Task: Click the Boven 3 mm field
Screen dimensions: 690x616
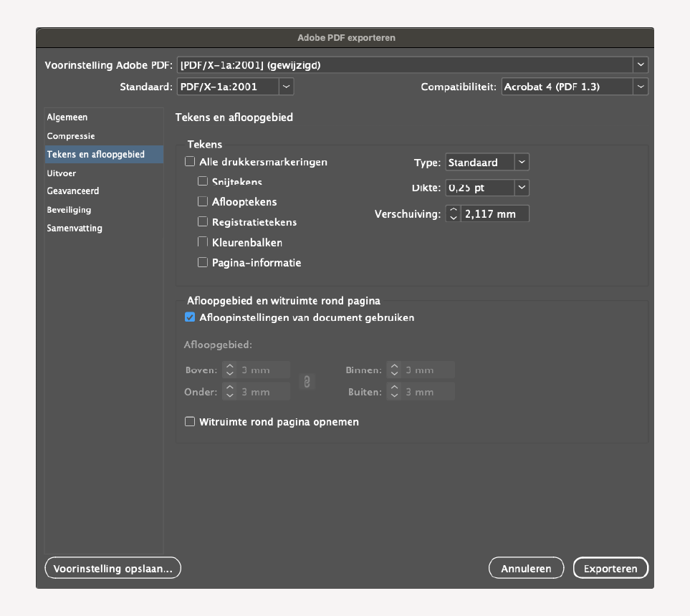Action: pyautogui.click(x=263, y=370)
